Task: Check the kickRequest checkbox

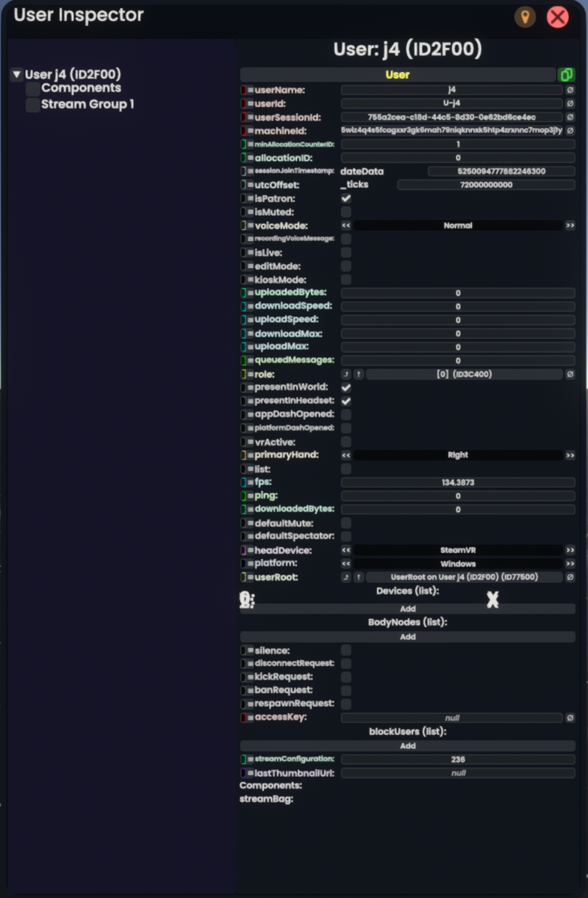Action: pos(346,677)
